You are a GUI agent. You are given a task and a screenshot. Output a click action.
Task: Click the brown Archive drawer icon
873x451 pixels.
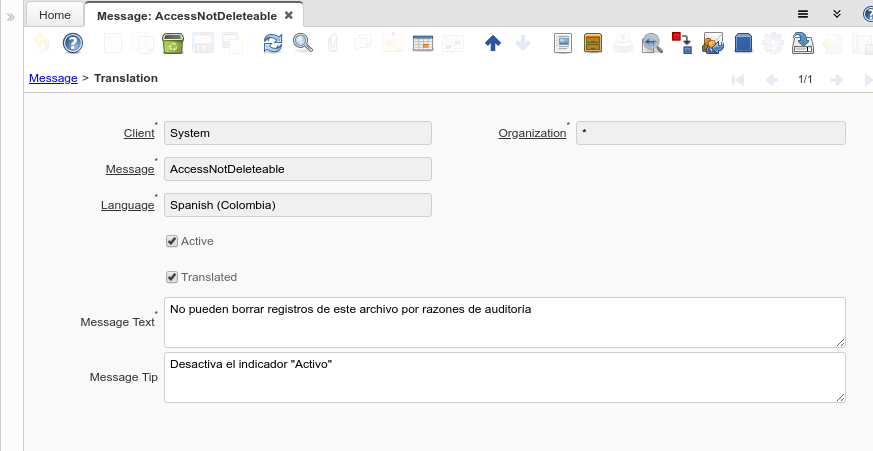(592, 43)
